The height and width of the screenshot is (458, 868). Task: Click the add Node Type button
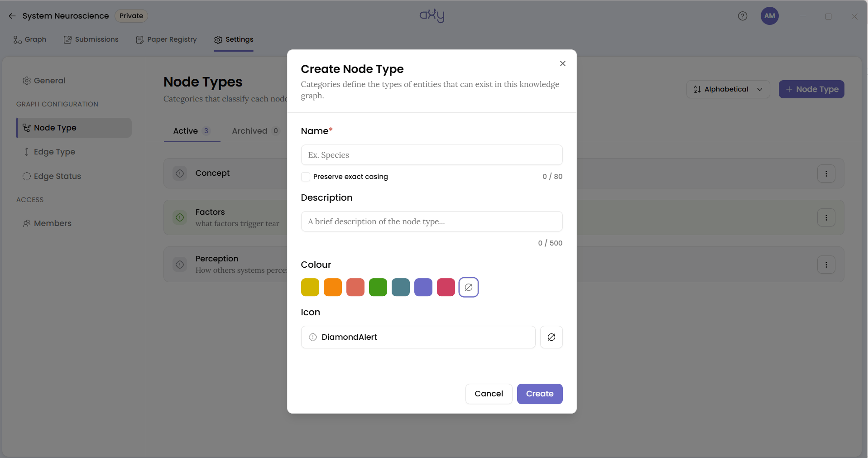(811, 89)
